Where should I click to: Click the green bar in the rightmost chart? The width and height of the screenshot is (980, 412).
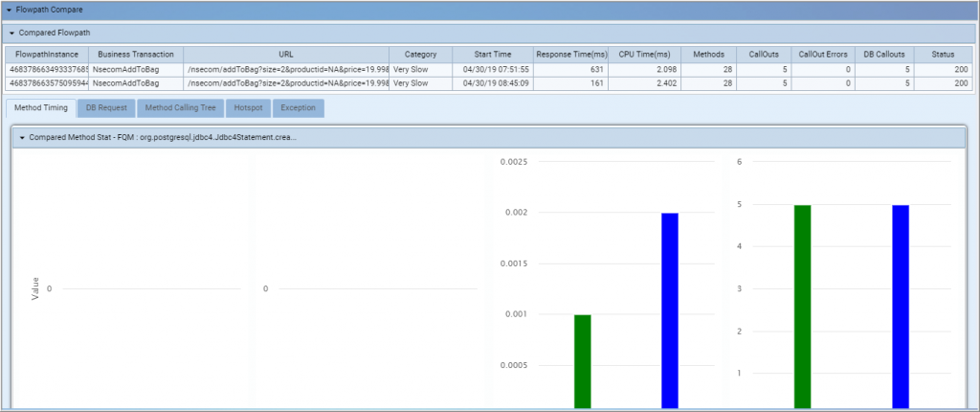pyautogui.click(x=802, y=307)
